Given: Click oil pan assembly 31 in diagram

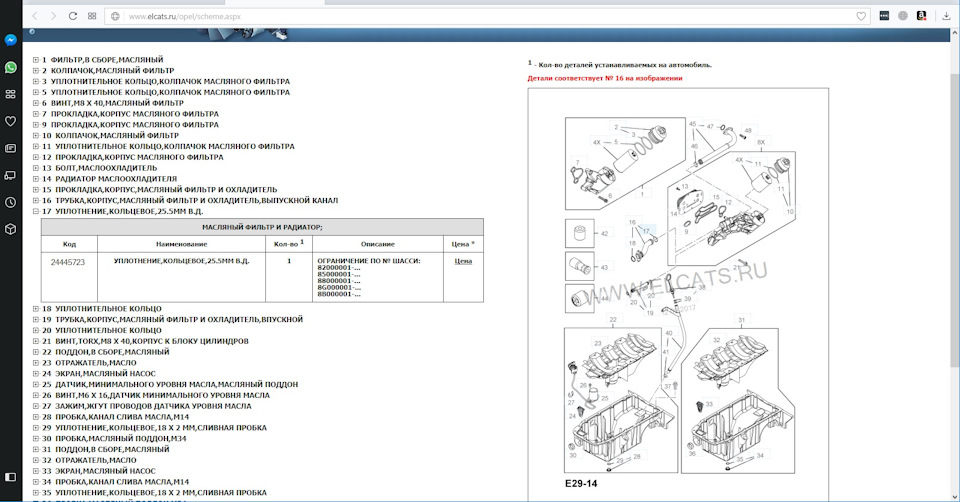Looking at the screenshot, I should 738,400.
